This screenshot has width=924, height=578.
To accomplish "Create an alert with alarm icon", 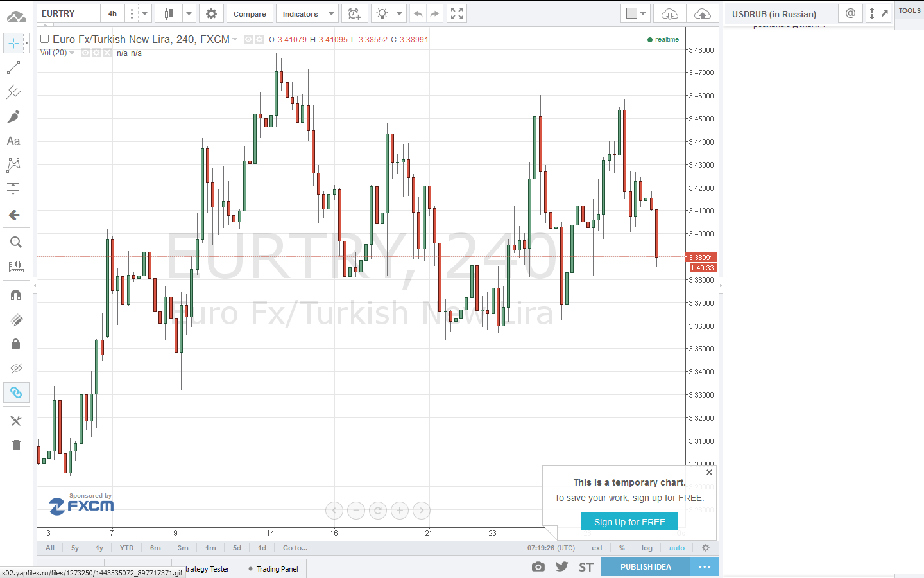I will point(354,13).
